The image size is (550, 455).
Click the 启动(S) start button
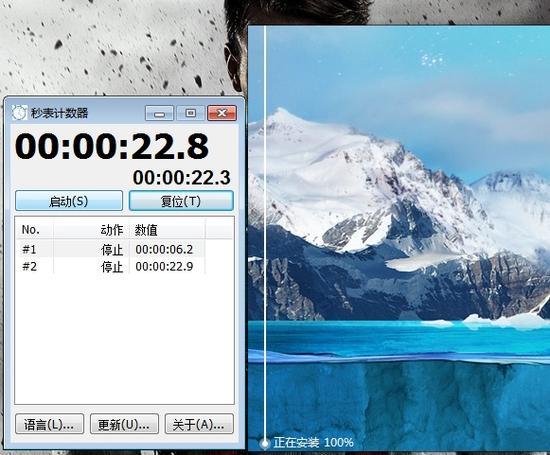click(x=69, y=201)
